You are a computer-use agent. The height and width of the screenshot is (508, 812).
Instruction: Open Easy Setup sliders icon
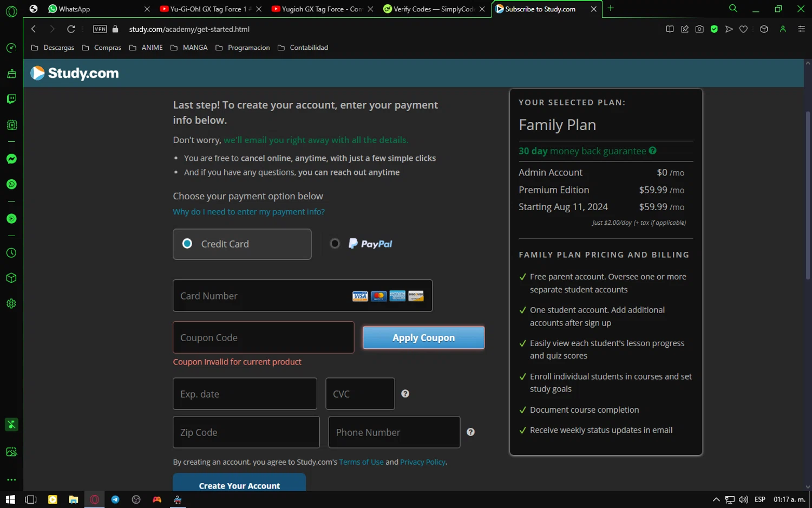(x=802, y=29)
